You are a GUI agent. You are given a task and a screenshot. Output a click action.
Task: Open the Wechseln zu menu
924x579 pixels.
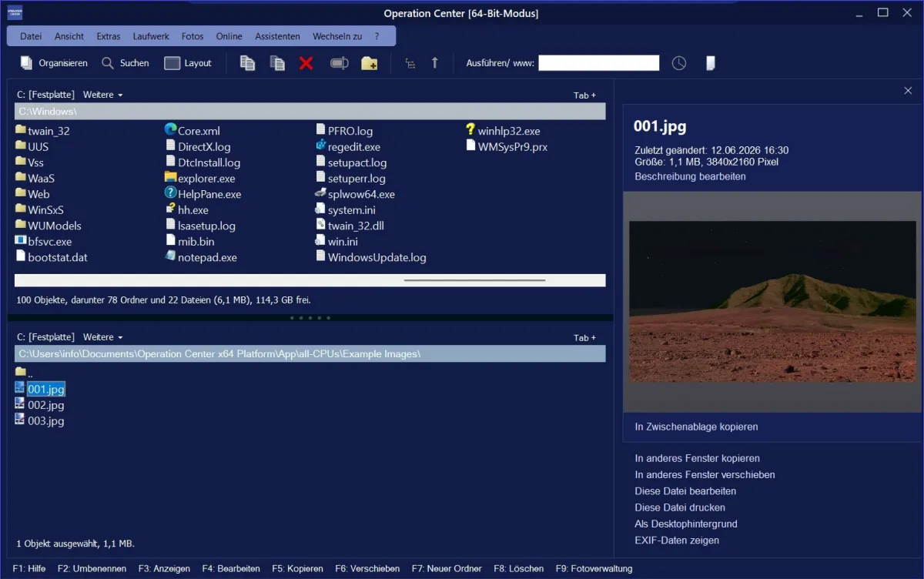tap(337, 36)
